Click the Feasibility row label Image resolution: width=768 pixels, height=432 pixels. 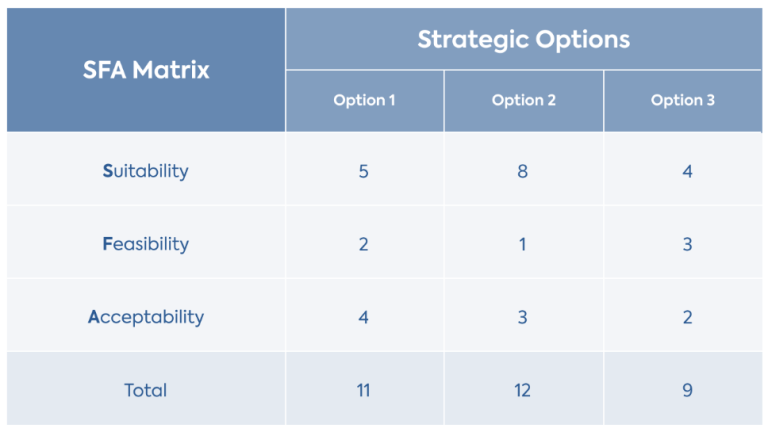pos(145,244)
